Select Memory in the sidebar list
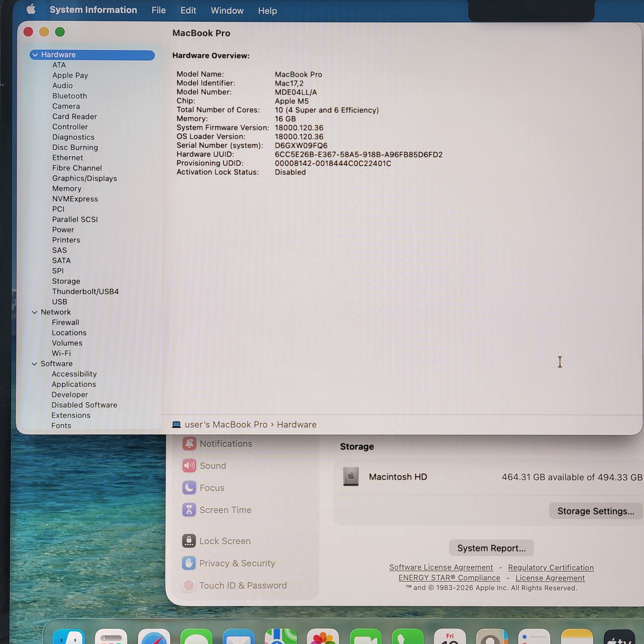Screen dimensions: 644x644 66,189
